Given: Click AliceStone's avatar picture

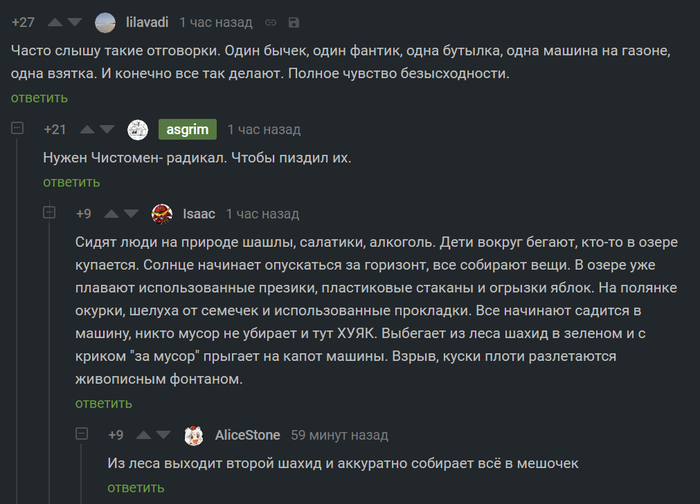Looking at the screenshot, I should point(194,436).
